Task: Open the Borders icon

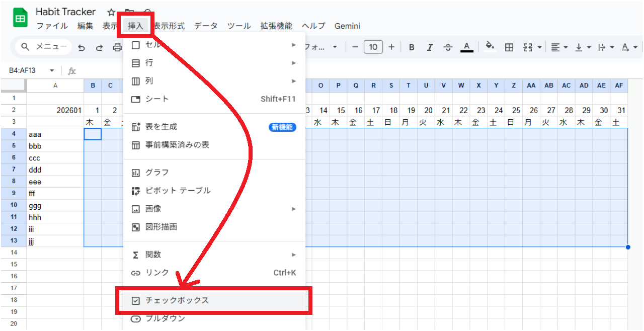Action: pyautogui.click(x=509, y=47)
